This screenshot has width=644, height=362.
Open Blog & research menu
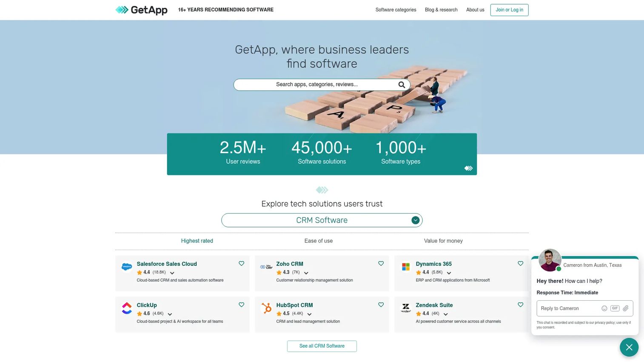(441, 10)
